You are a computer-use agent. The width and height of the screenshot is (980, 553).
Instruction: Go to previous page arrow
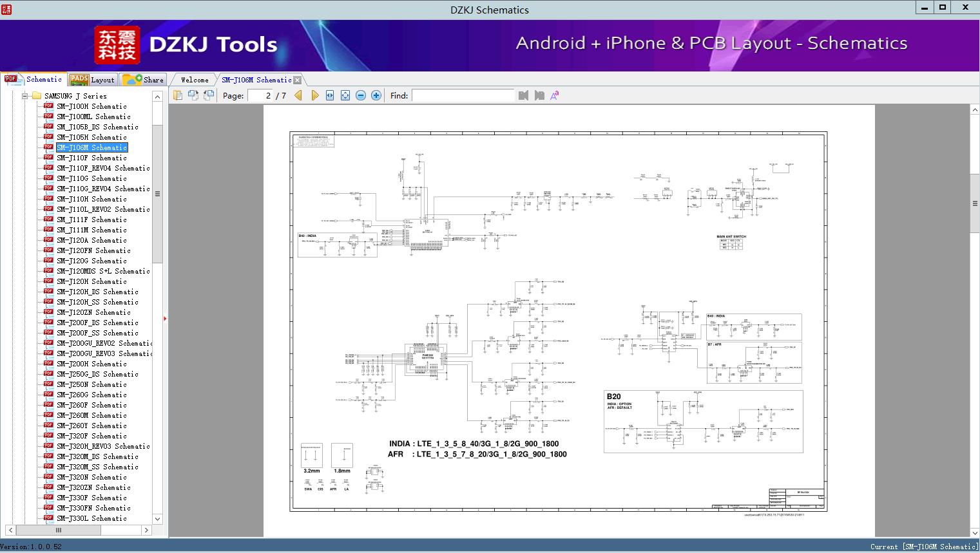coord(298,95)
